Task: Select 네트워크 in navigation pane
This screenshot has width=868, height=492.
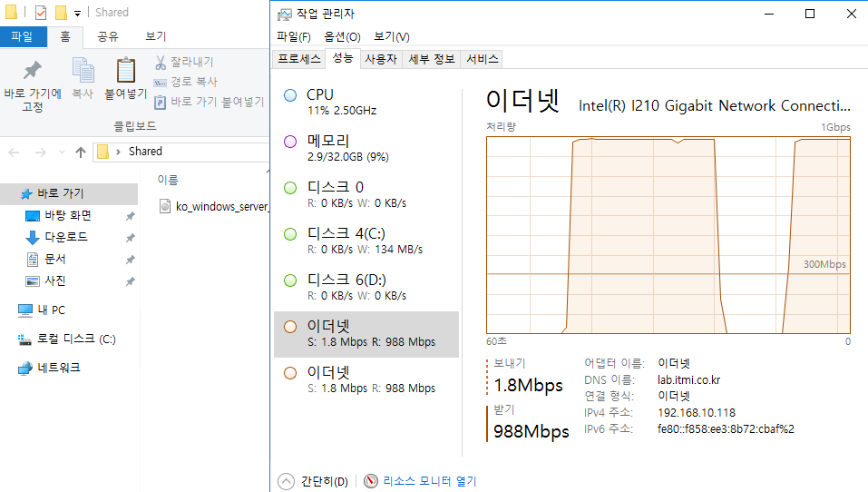Action: click(x=59, y=368)
